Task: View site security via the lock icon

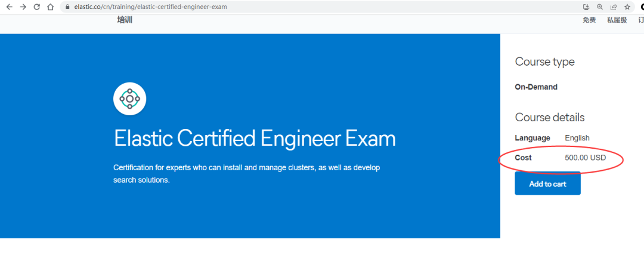Action: 68,7
